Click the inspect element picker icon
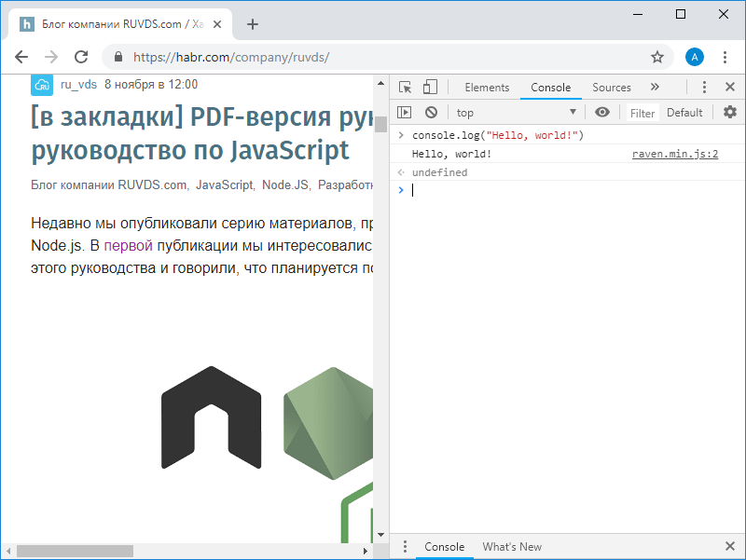746x560 pixels. coord(405,88)
